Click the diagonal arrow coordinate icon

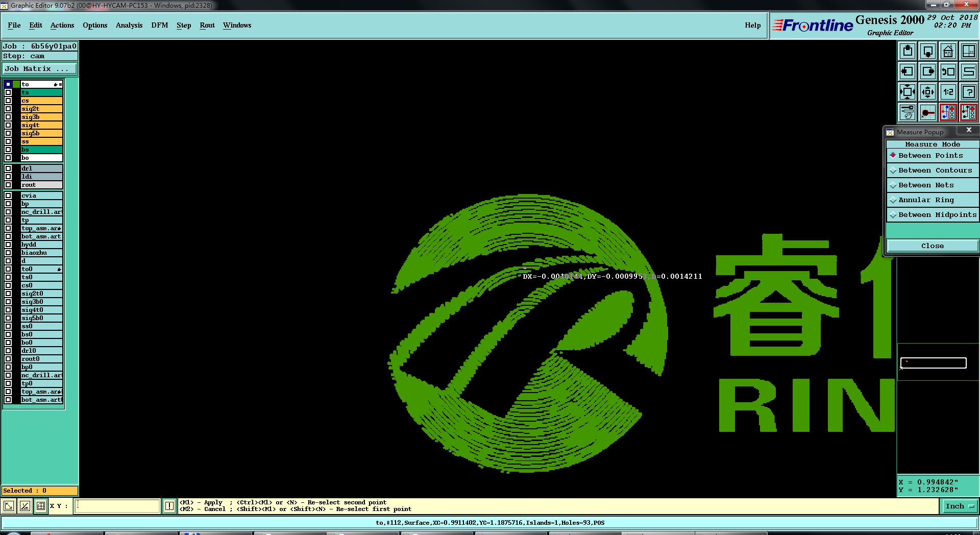click(x=9, y=506)
